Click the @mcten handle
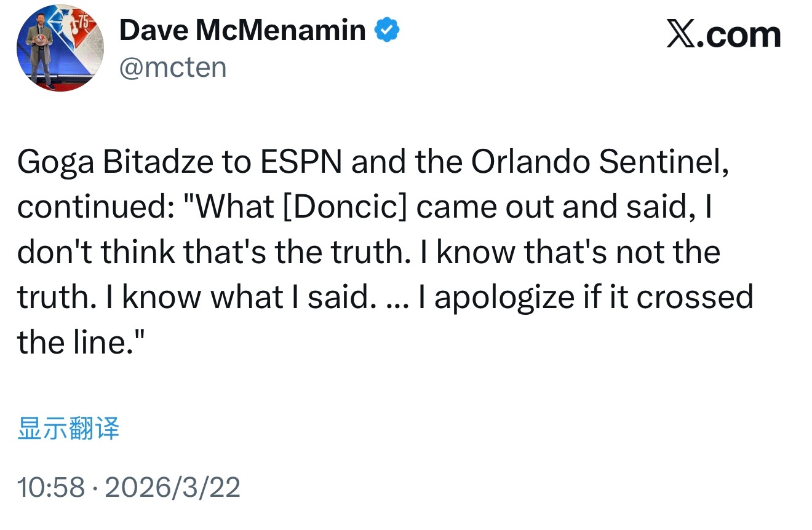 coord(173,67)
